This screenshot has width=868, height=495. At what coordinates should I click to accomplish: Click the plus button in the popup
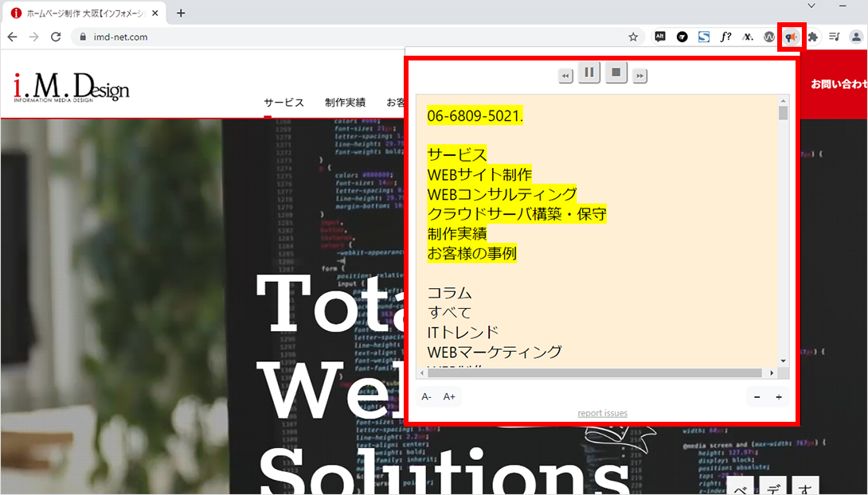click(779, 397)
